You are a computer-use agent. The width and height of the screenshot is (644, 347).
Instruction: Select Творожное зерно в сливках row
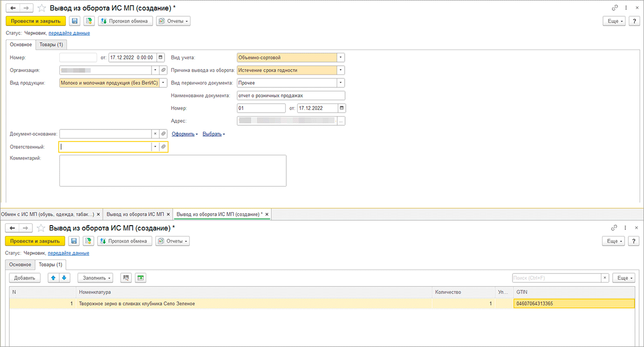click(322, 303)
